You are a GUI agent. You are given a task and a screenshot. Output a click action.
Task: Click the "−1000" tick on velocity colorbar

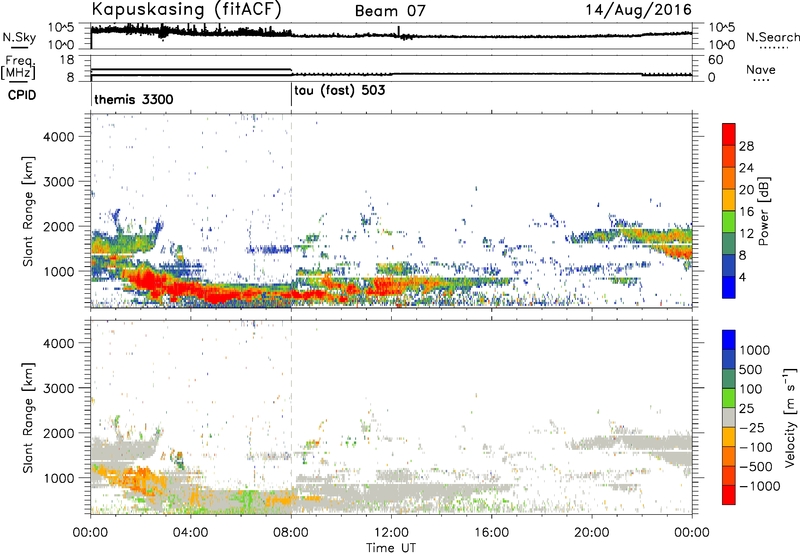point(760,486)
